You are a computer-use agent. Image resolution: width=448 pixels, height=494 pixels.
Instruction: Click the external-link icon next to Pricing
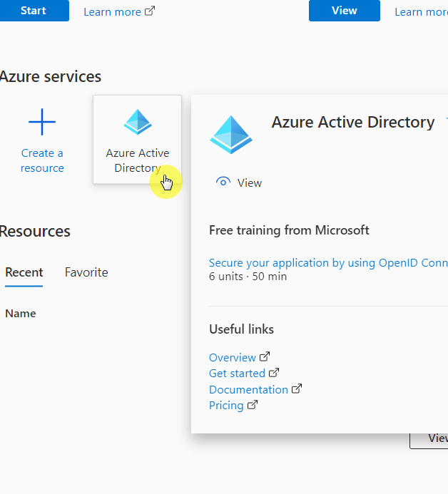(253, 404)
